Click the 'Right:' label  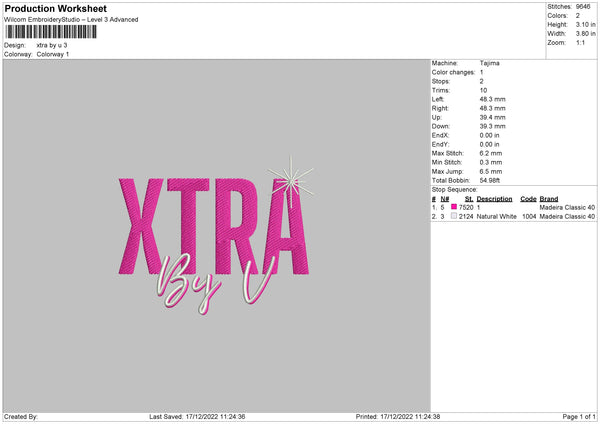[x=440, y=108]
